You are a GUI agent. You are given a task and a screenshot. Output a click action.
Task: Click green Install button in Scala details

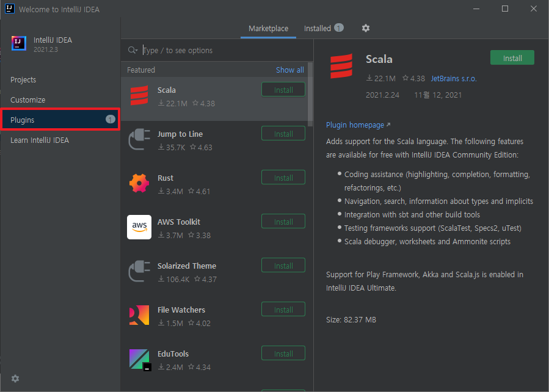click(512, 58)
